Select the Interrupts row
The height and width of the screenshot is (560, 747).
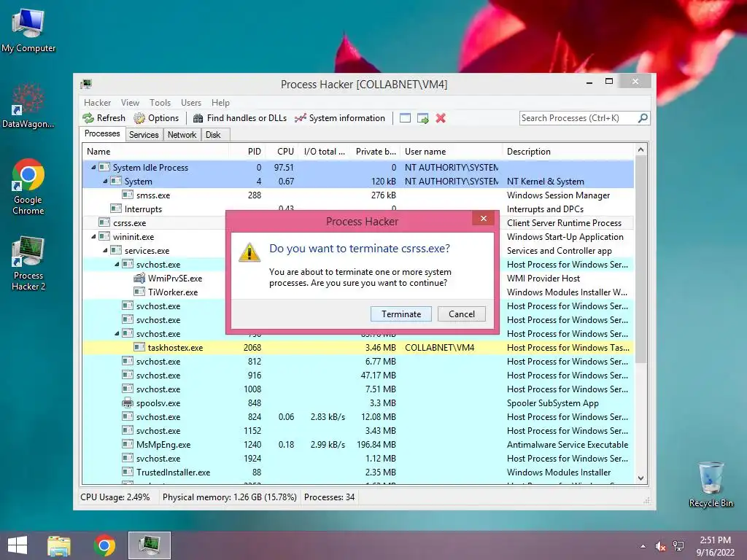click(x=358, y=209)
